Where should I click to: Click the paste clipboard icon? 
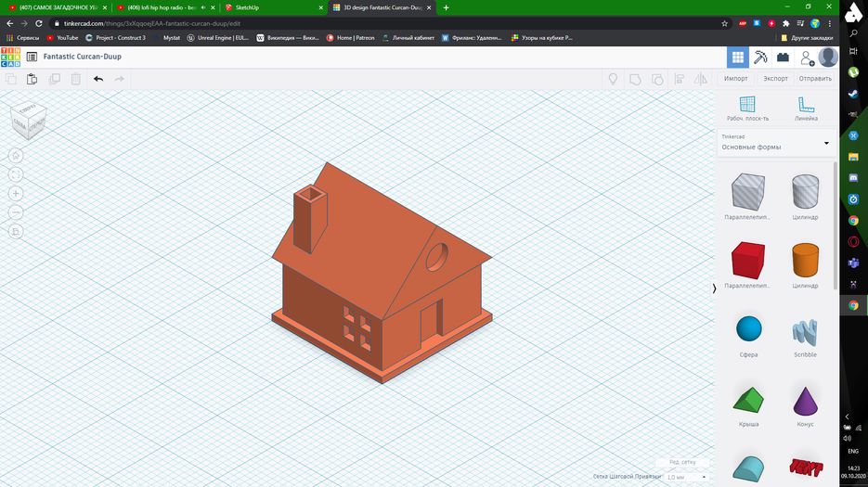click(x=32, y=79)
